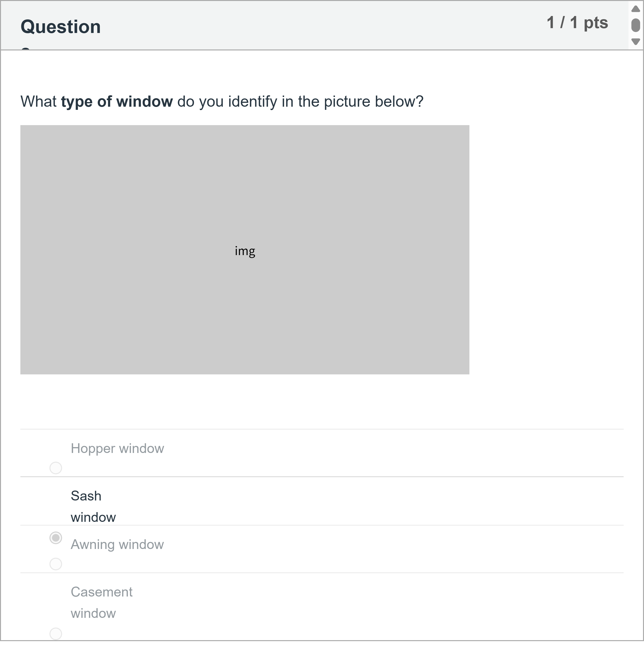Click the Hopper window answer label
644x645 pixels.
tap(117, 448)
